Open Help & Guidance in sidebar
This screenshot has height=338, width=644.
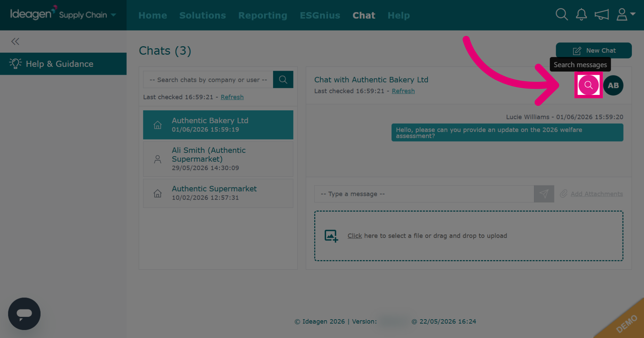coord(63,64)
